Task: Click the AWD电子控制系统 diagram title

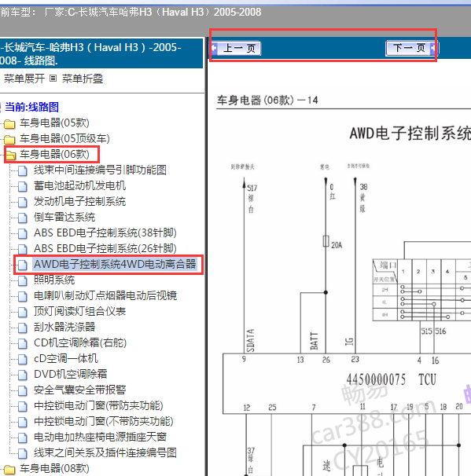Action: (x=410, y=134)
